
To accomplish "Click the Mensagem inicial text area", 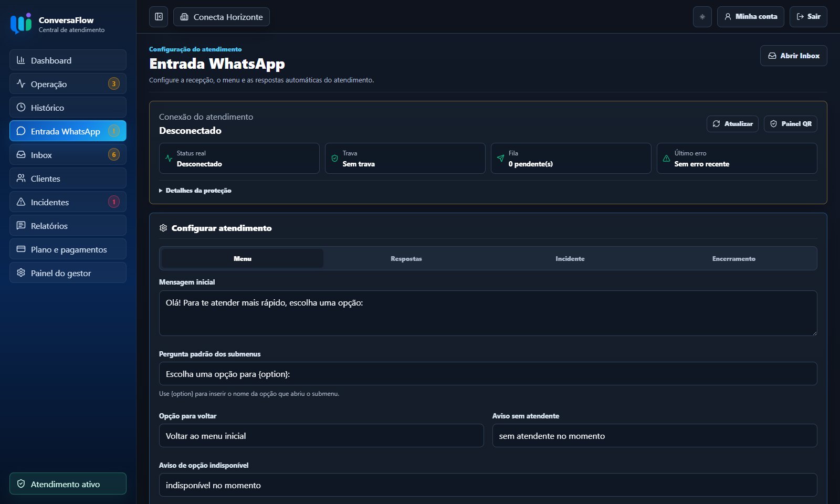I will [488, 313].
